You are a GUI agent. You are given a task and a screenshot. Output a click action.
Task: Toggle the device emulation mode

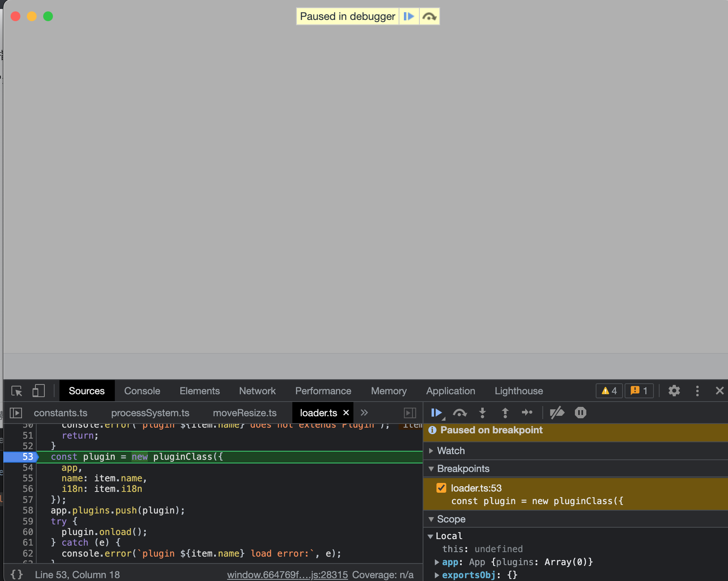pos(38,391)
